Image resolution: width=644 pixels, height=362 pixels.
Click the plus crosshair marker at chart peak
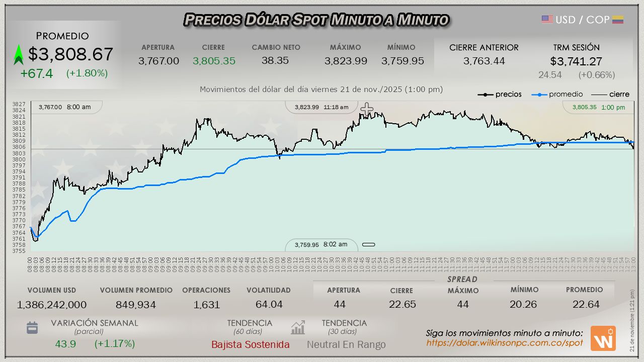(x=367, y=108)
